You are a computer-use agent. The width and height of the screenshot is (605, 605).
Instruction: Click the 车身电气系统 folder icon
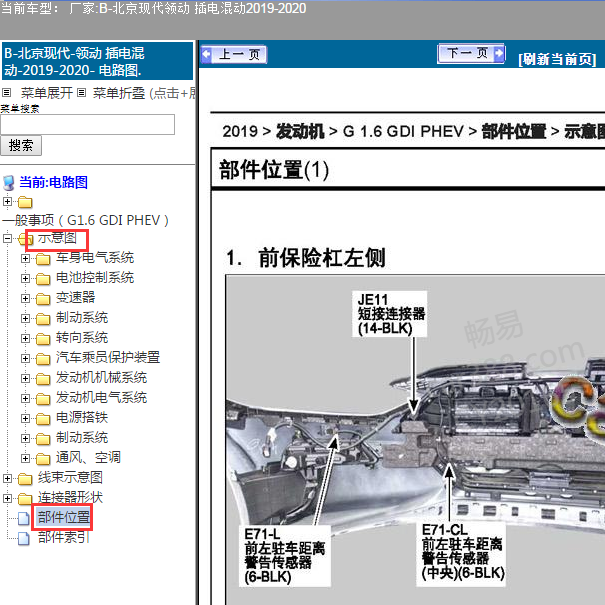43,259
